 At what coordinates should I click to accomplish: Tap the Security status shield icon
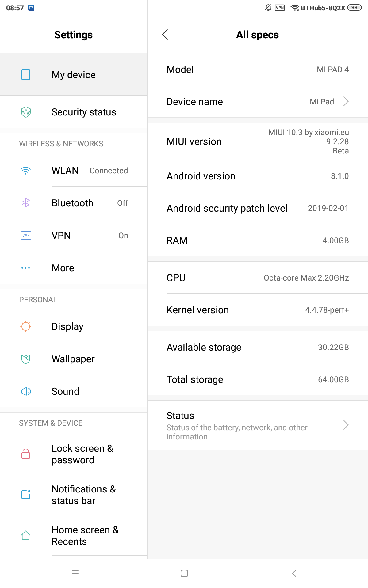(x=26, y=112)
